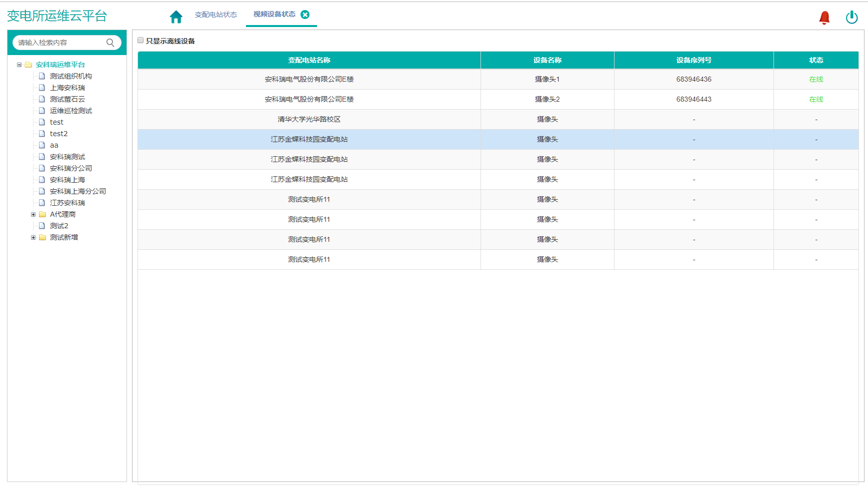Screen dimensions: 868x486
Task: Select 测试组织机构 tree item
Action: pos(71,76)
